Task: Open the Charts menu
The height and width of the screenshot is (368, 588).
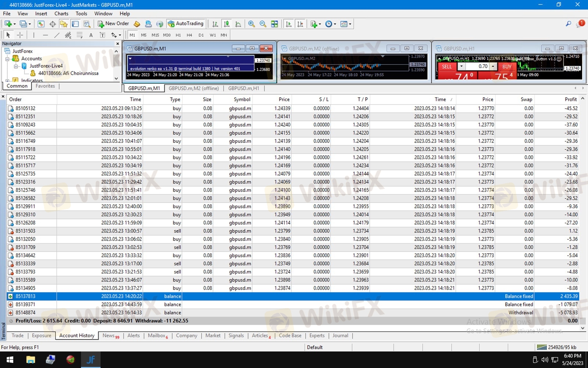Action: (61, 14)
